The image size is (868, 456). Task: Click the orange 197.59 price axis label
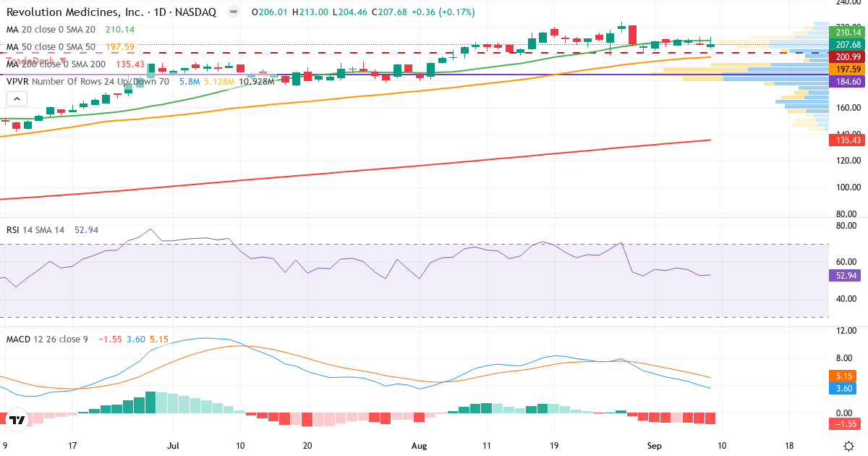[847, 69]
